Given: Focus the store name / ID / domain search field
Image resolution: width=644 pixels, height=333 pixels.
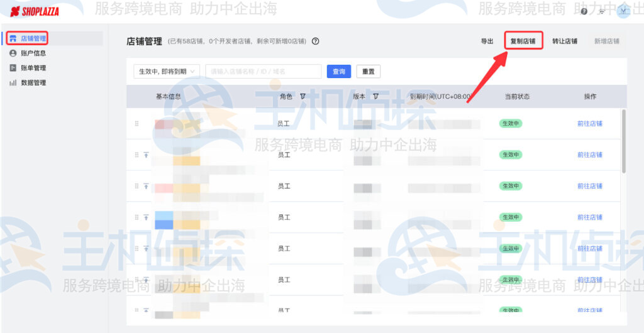Looking at the screenshot, I should (x=263, y=72).
